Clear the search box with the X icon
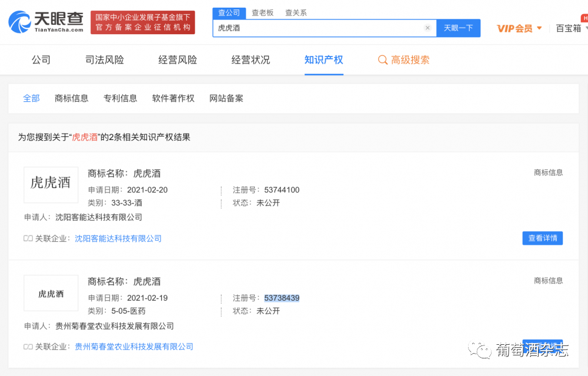 pos(427,28)
